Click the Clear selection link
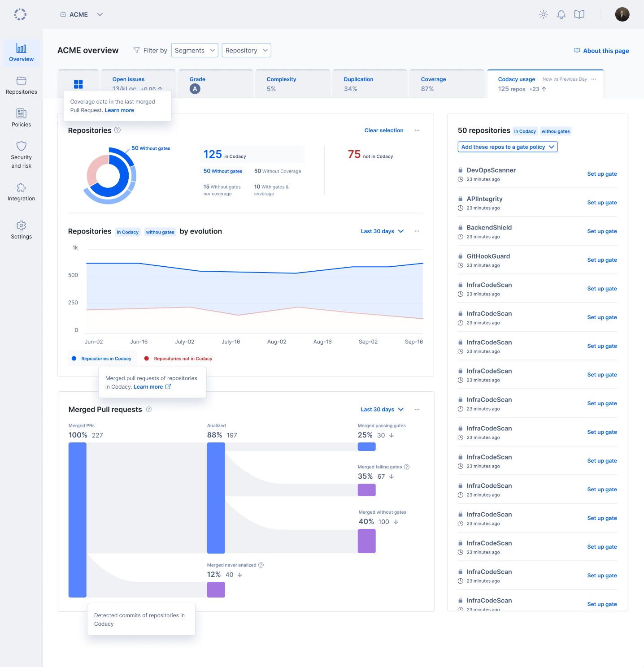This screenshot has height=667, width=644. pyautogui.click(x=384, y=130)
